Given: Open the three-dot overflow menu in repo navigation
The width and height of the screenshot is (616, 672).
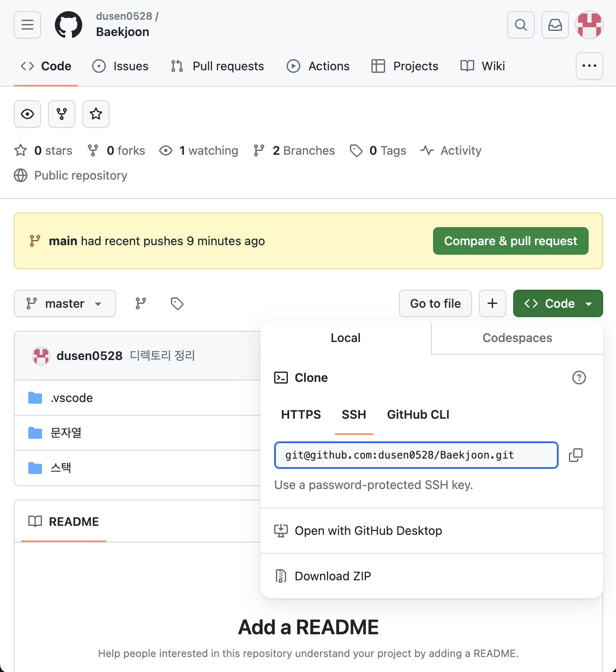Looking at the screenshot, I should pos(589,66).
